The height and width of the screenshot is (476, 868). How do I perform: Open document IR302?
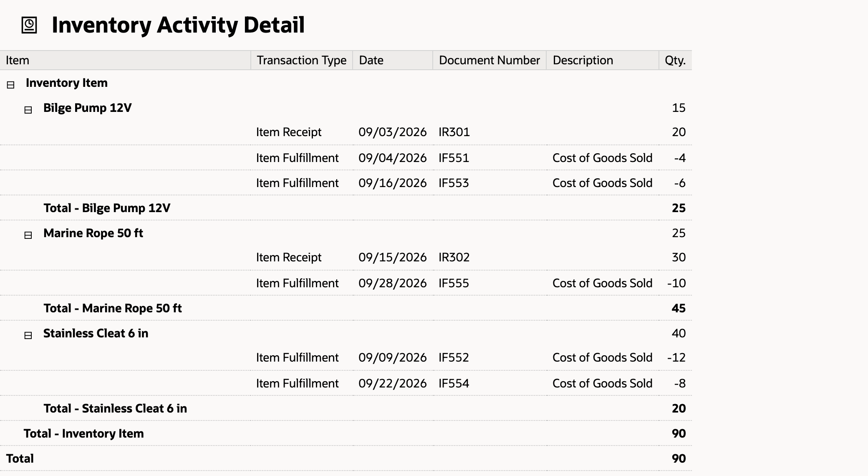pos(454,257)
